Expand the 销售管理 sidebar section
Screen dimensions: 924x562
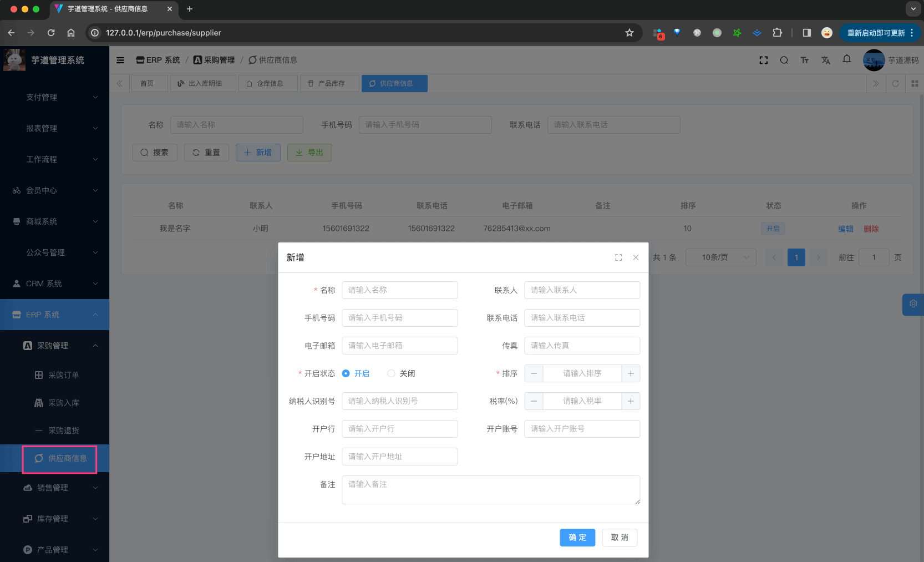pyautogui.click(x=53, y=488)
